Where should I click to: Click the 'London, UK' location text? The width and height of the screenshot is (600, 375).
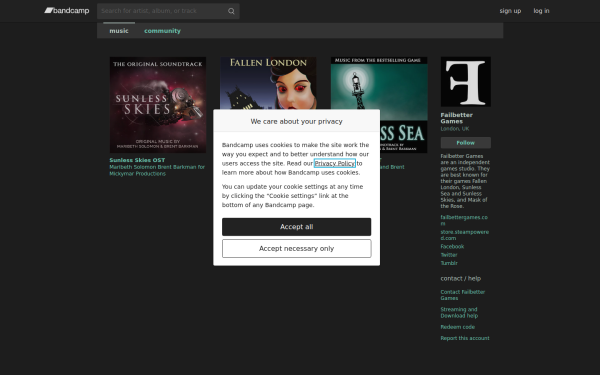coord(455,129)
